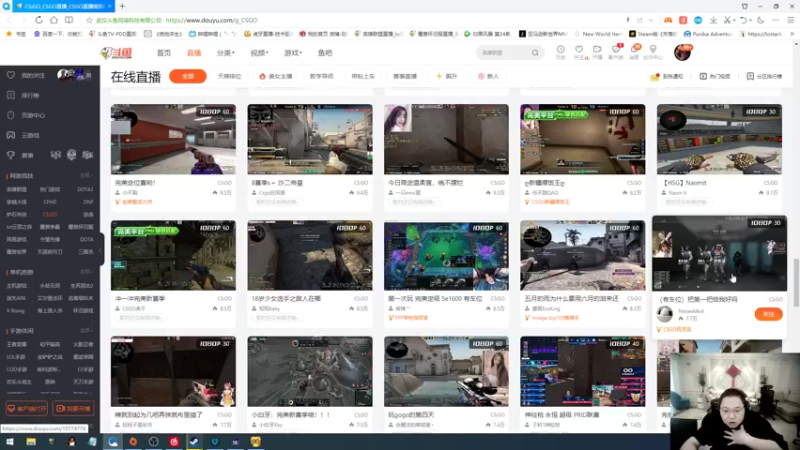The height and width of the screenshot is (450, 800).
Task: Click the Douyu logo
Action: click(x=116, y=53)
